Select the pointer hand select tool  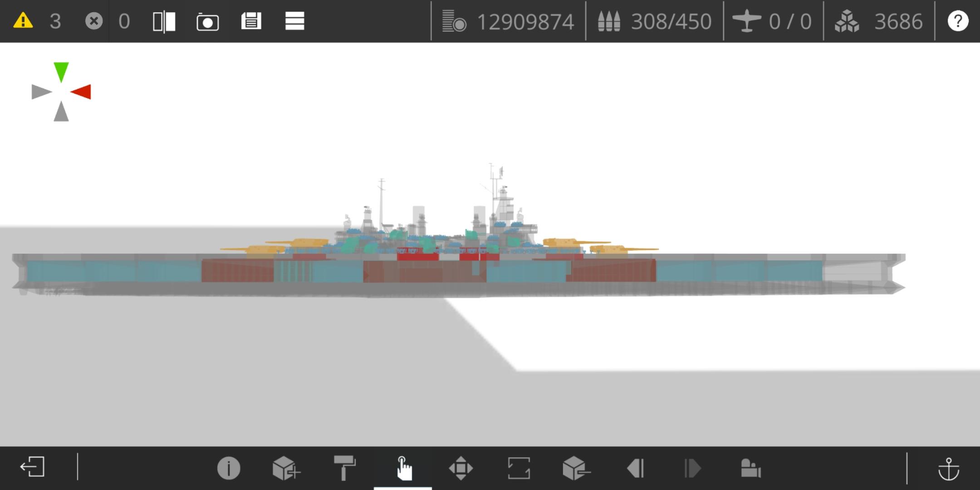coord(403,468)
